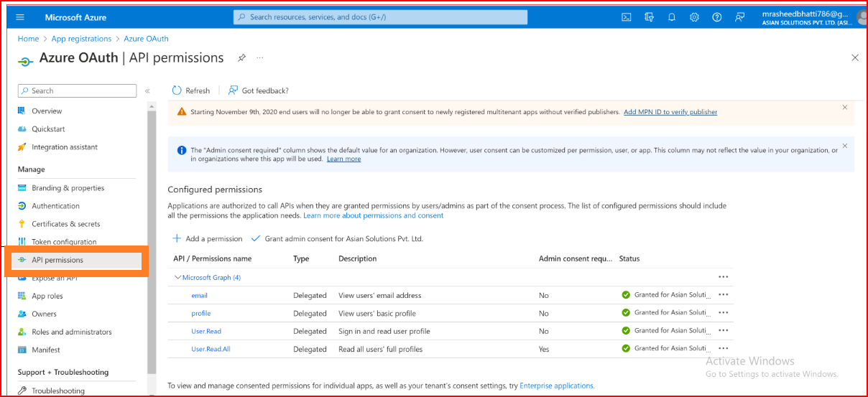This screenshot has width=868, height=397.
Task: Click the top search resources box
Action: [380, 17]
